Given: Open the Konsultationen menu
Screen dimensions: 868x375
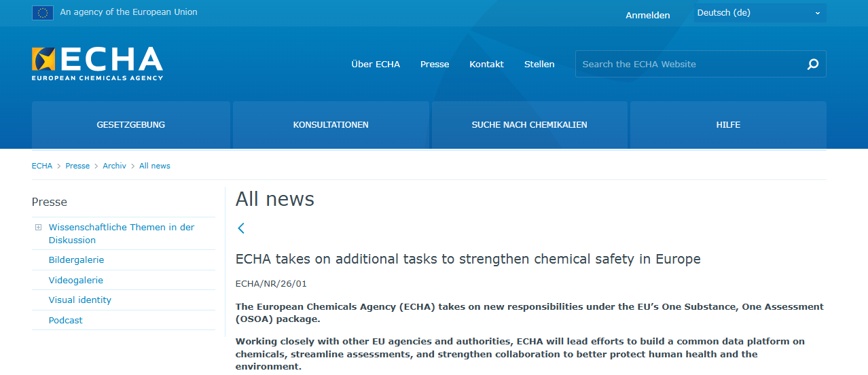Looking at the screenshot, I should tap(331, 125).
